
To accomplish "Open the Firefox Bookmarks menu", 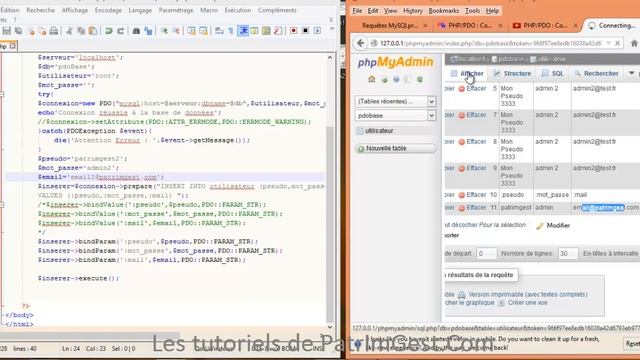I will click(444, 11).
